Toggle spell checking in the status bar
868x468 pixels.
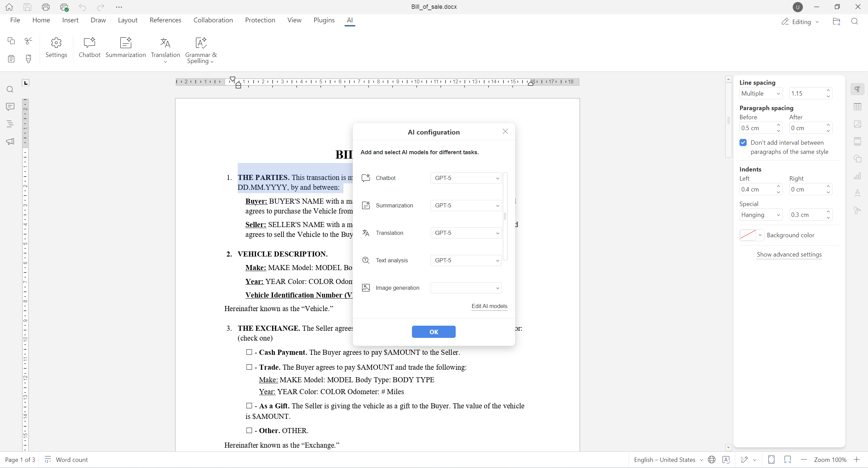(x=726, y=460)
